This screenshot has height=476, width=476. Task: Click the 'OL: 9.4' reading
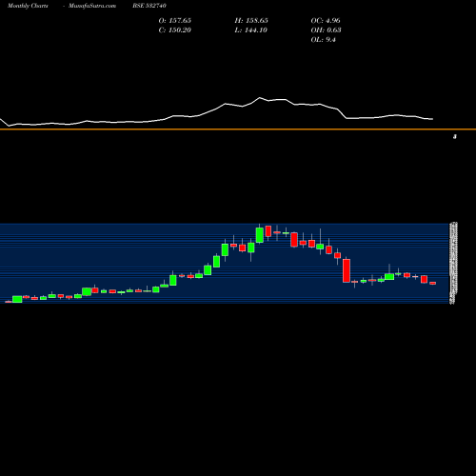pos(323,40)
